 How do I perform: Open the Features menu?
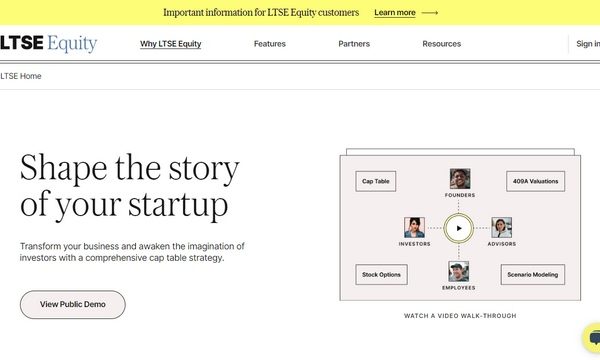(x=270, y=44)
